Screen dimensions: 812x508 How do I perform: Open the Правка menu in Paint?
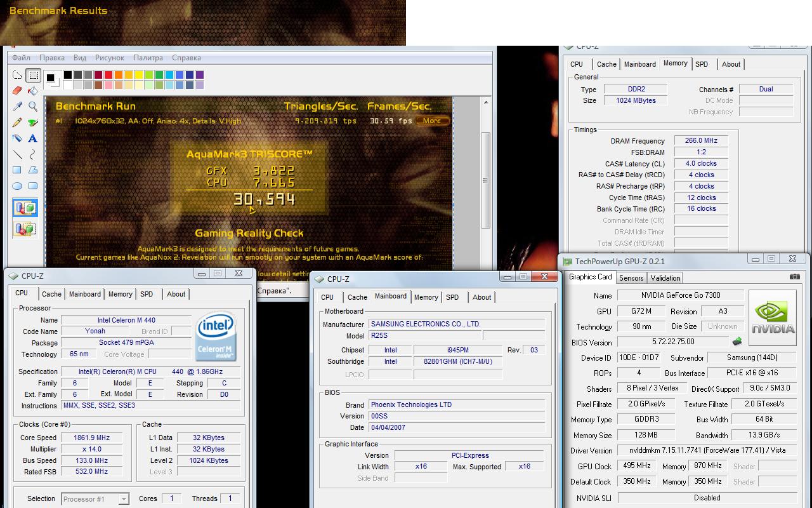tap(51, 58)
